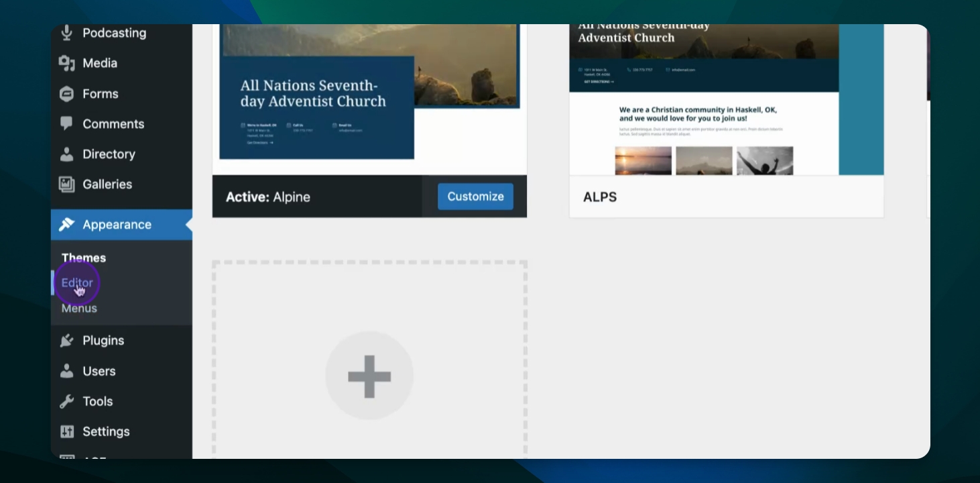Select the Forms icon in the sidebar
980x483 pixels.
tap(66, 94)
